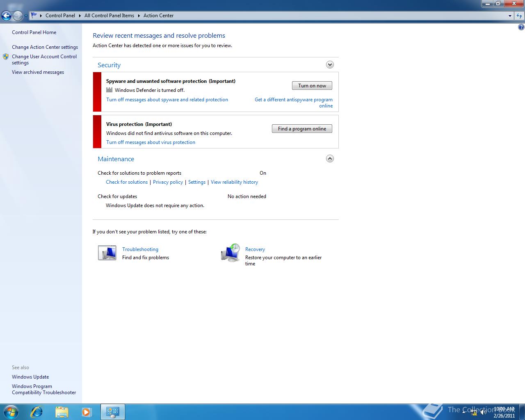Click the Show desktop strip
The image size is (525, 420).
[x=522, y=412]
